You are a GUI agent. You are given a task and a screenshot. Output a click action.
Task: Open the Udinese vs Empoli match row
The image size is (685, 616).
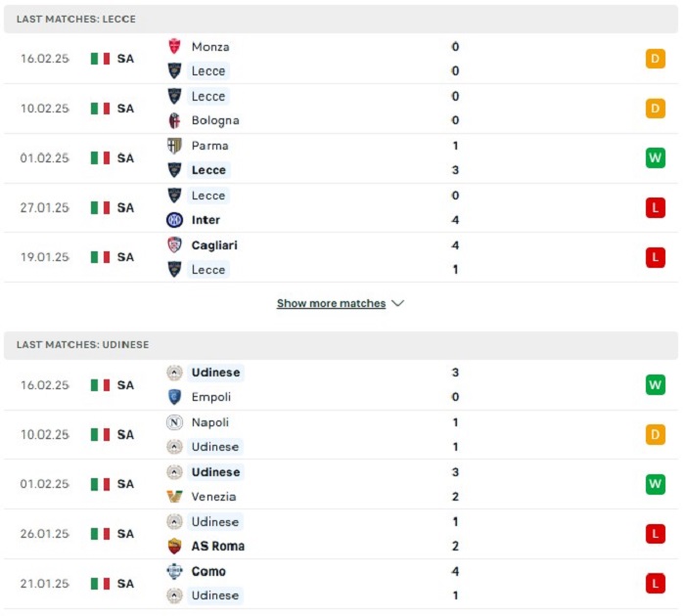[x=341, y=385]
